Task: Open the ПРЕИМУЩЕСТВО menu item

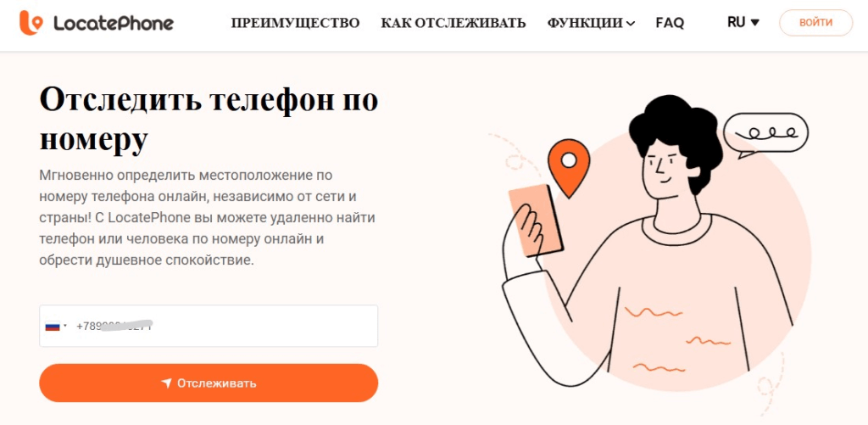Action: point(295,23)
